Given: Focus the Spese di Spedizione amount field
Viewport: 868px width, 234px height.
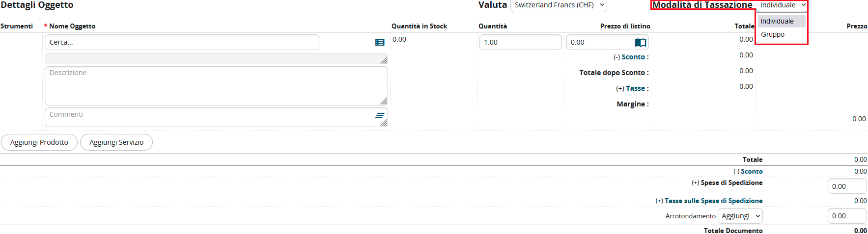Looking at the screenshot, I should [x=846, y=186].
